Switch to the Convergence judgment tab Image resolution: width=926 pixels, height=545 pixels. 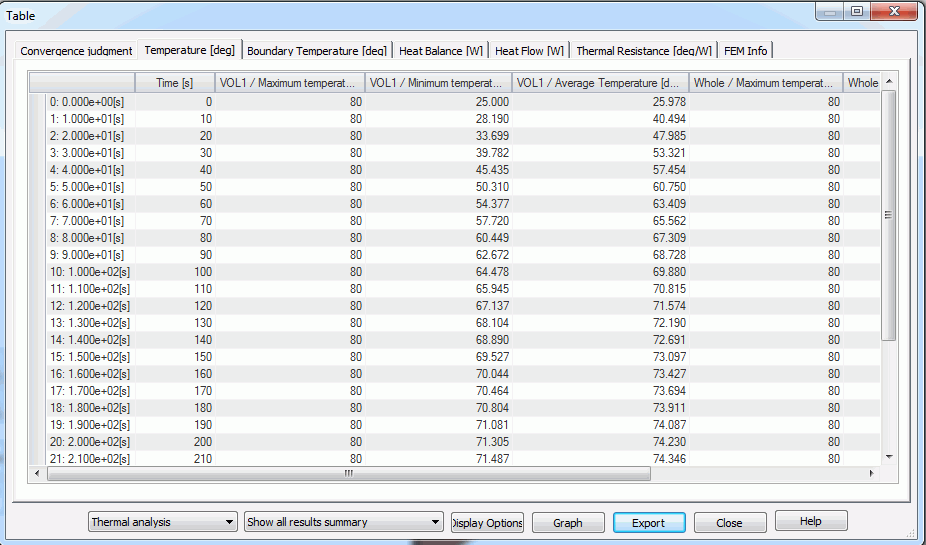click(76, 51)
